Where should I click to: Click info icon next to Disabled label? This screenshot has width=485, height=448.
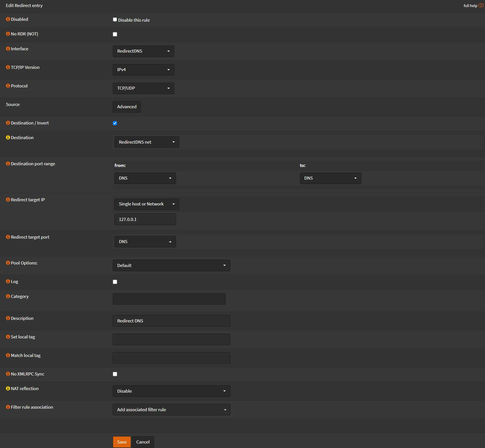click(8, 19)
